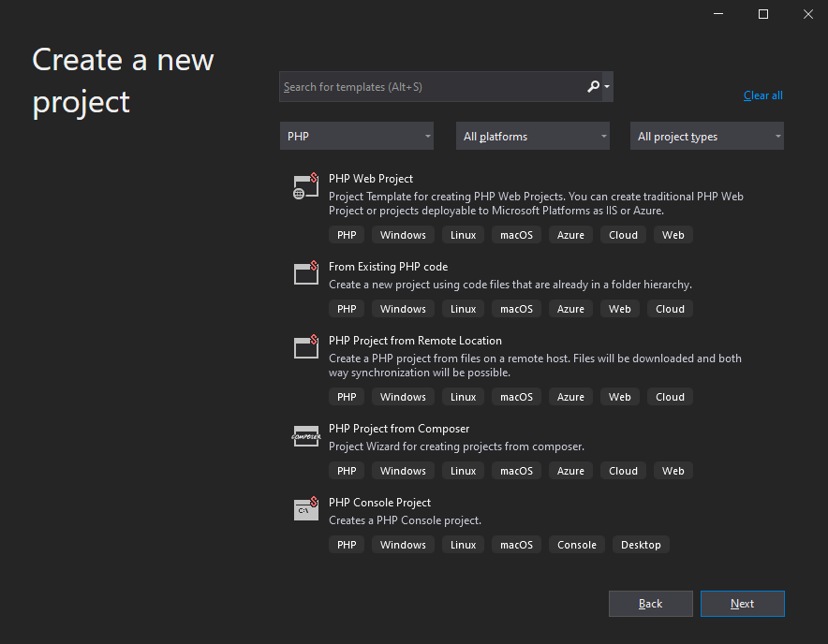The image size is (828, 644).
Task: Minimize the Create a new project window
Action: coord(718,14)
